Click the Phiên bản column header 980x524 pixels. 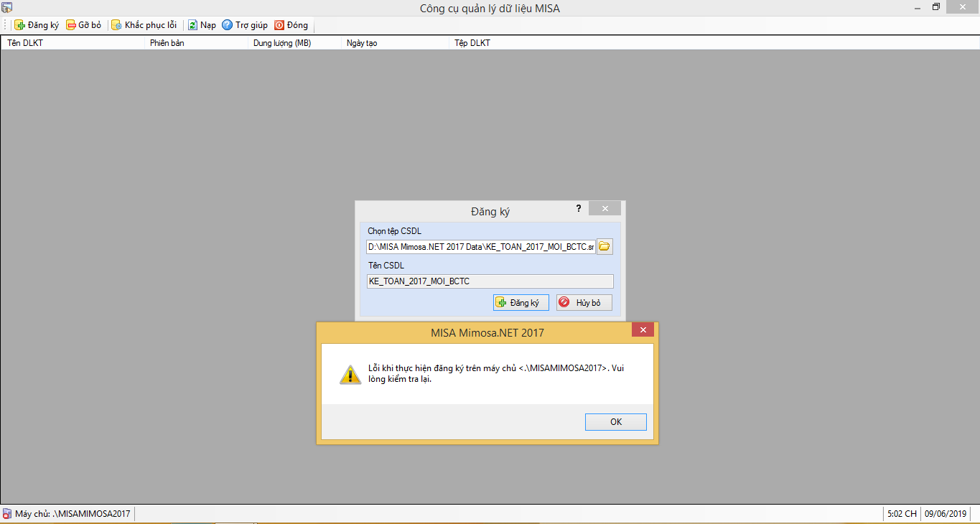[195, 43]
